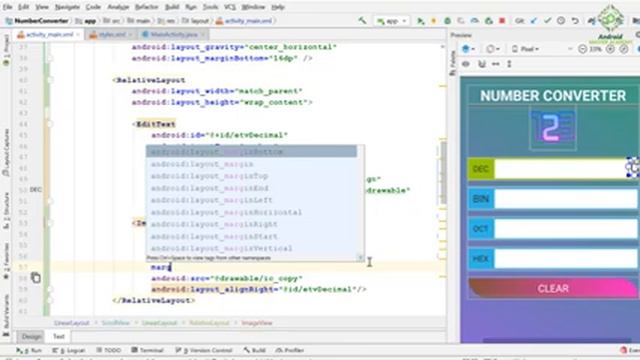640x360 pixels.
Task: Switch to the Design view tab
Action: (x=31, y=337)
